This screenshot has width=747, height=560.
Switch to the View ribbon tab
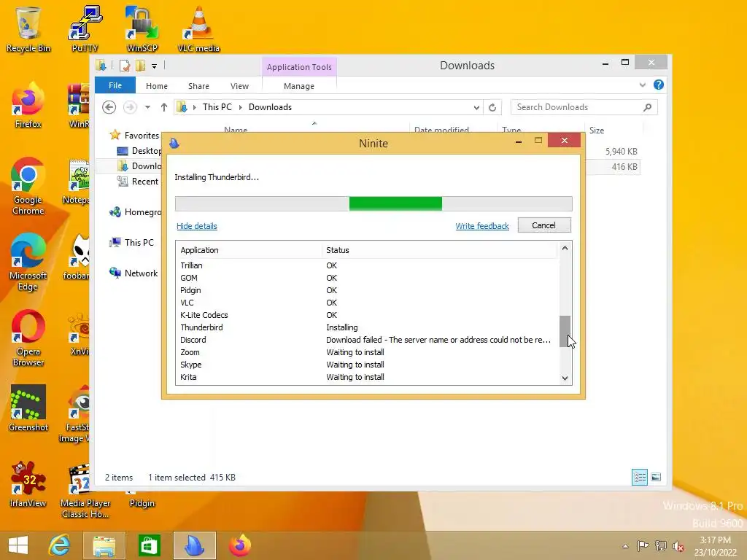(x=239, y=86)
